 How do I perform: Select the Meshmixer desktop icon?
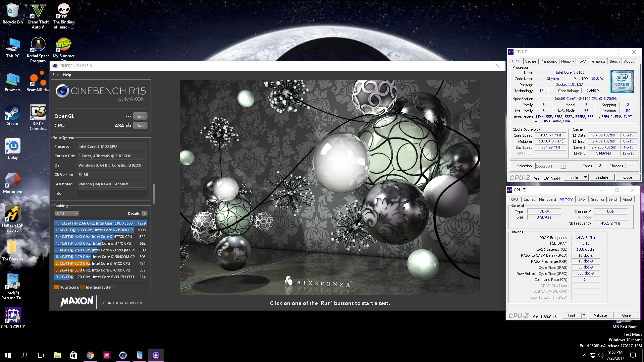pyautogui.click(x=13, y=183)
